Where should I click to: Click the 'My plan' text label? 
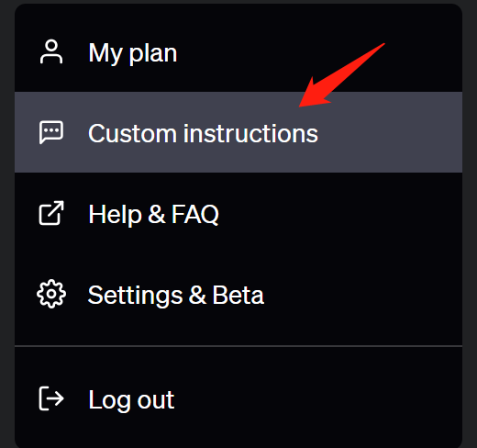coord(133,53)
